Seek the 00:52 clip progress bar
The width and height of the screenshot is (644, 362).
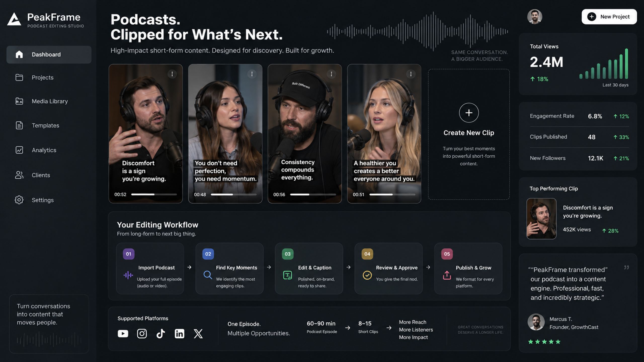[154, 194]
